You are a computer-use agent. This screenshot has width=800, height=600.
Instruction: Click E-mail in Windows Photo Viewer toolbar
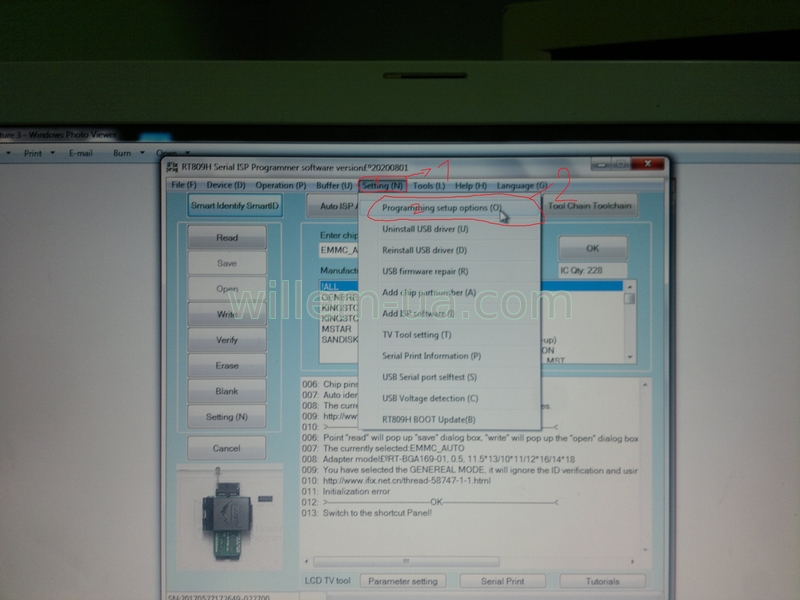click(x=81, y=153)
